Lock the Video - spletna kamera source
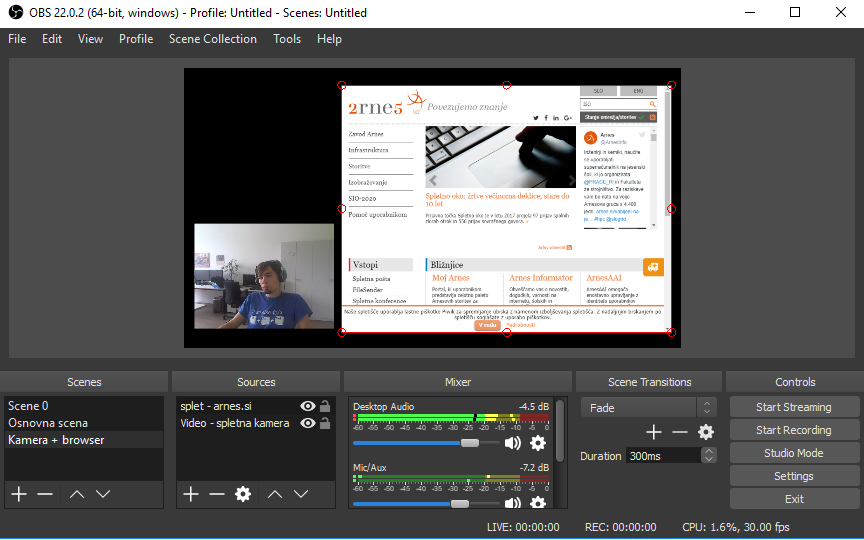The width and height of the screenshot is (864, 540). point(325,423)
